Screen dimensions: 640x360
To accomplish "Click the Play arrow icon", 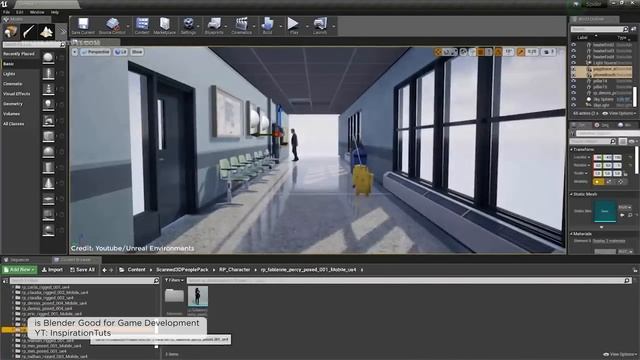I will click(x=293, y=24).
